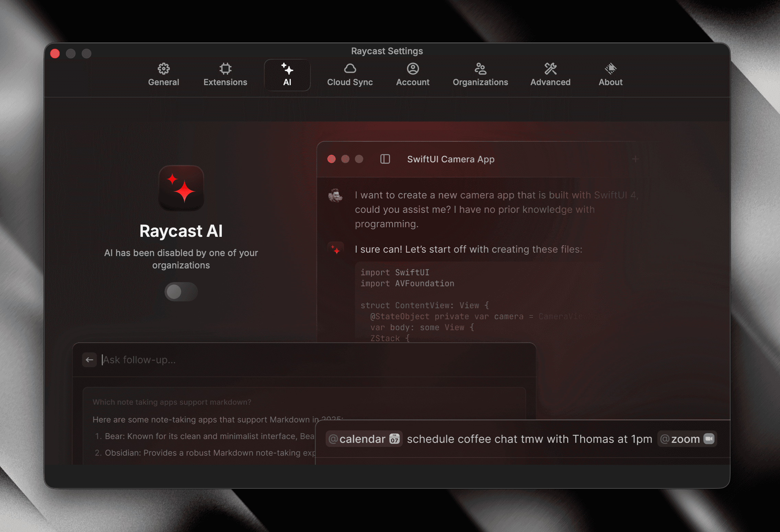The width and height of the screenshot is (780, 532).
Task: Click the sidebar toggle icon in SwiftUI Camera App
Action: [x=385, y=159]
